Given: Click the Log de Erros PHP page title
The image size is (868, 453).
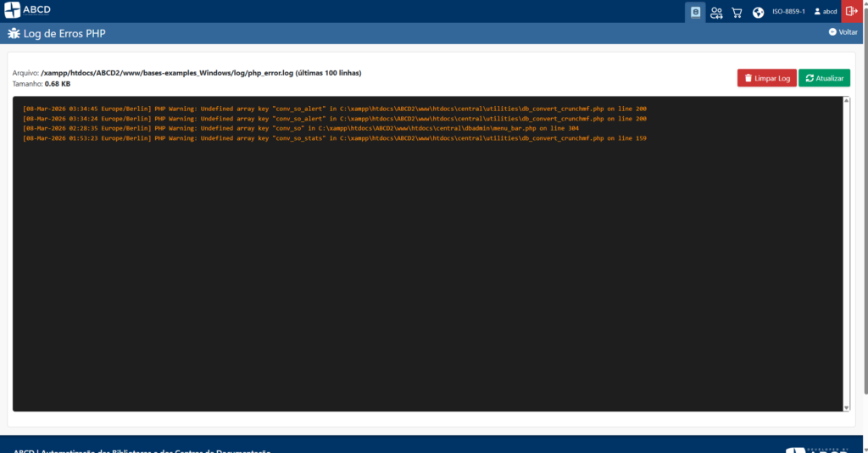Looking at the screenshot, I should [x=65, y=33].
